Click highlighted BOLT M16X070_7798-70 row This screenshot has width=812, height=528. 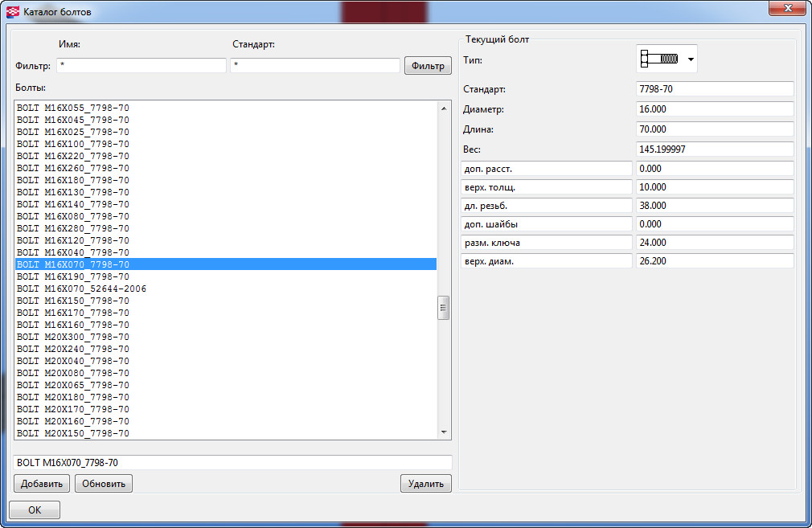226,264
